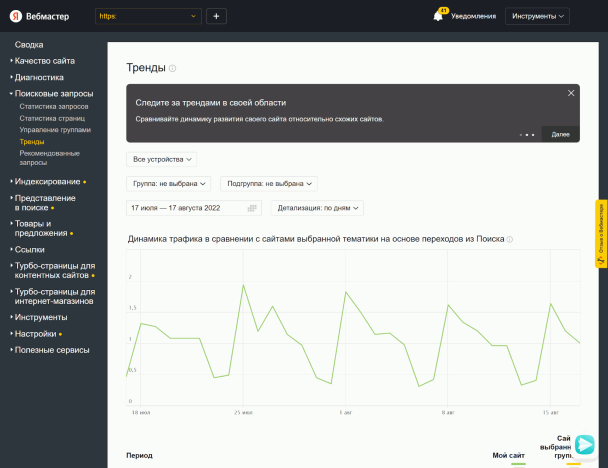Open the Группа: не выбрана dropdown

coord(169,184)
